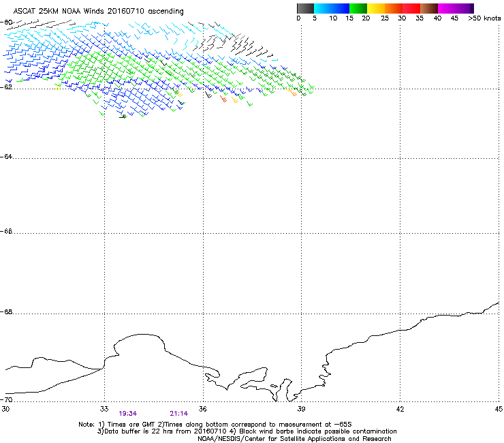Screen dimensions: 504x443
Task: Click the note 'Times are GMT'
Action: click(x=131, y=425)
